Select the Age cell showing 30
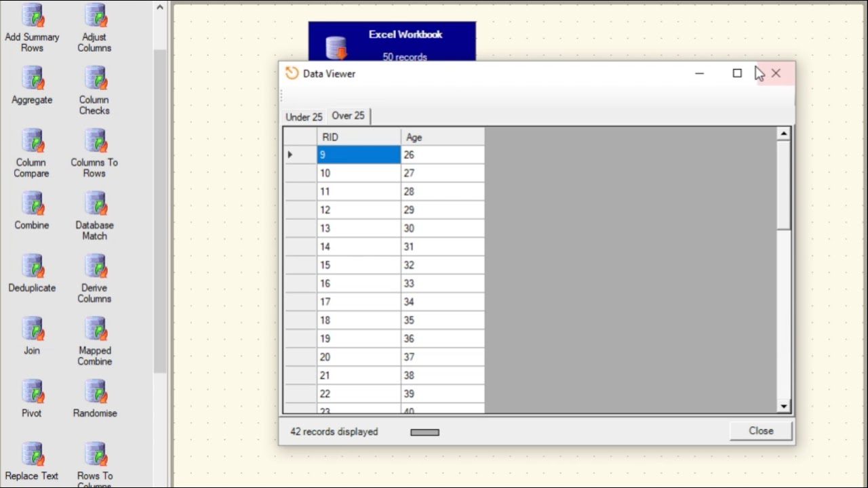The height and width of the screenshot is (488, 868). click(x=443, y=228)
